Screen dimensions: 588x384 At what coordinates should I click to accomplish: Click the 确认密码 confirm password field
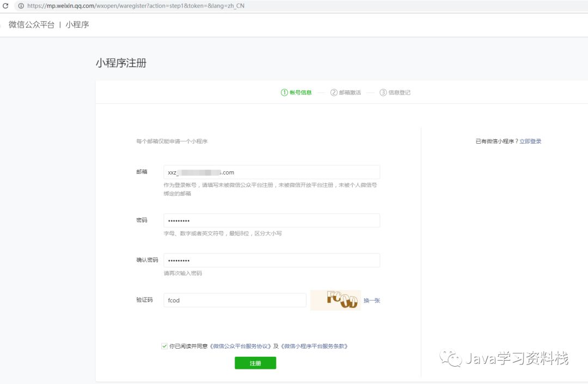272,261
